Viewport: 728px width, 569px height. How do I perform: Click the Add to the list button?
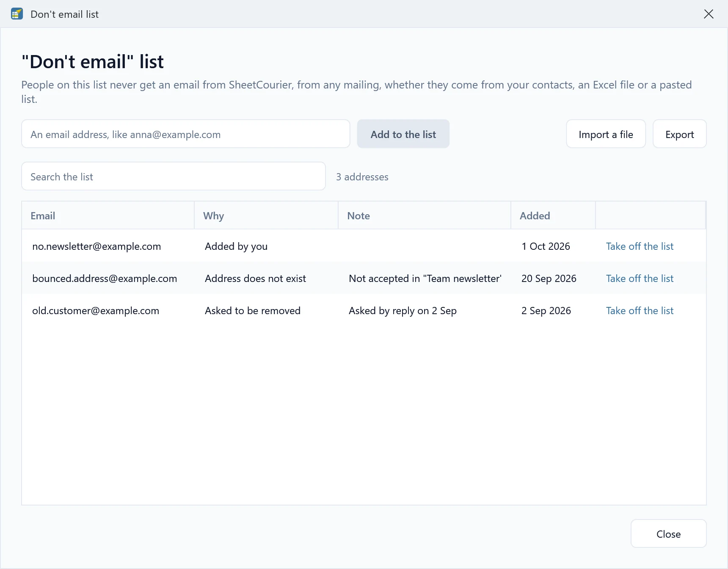point(403,134)
